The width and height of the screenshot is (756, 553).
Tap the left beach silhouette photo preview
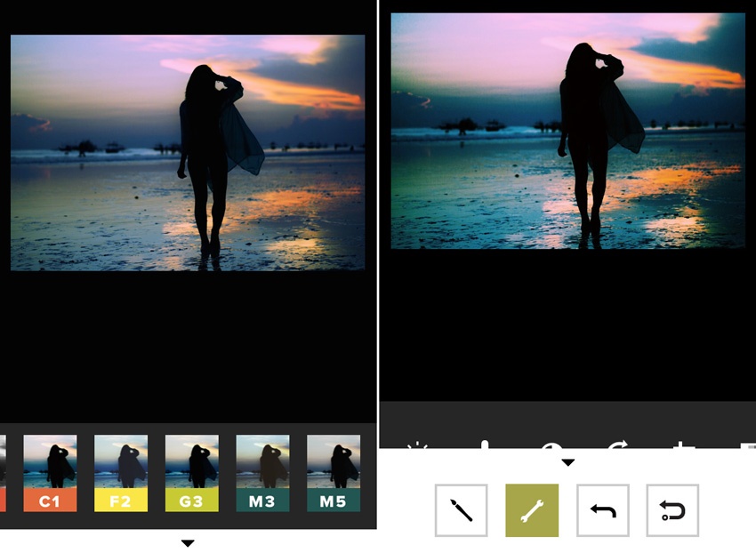point(188,152)
